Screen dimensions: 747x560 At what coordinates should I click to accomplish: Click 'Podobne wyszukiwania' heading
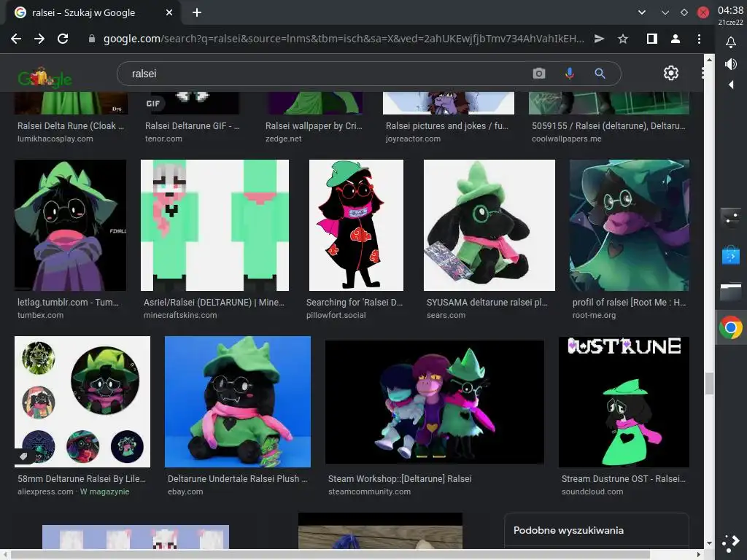(x=568, y=531)
